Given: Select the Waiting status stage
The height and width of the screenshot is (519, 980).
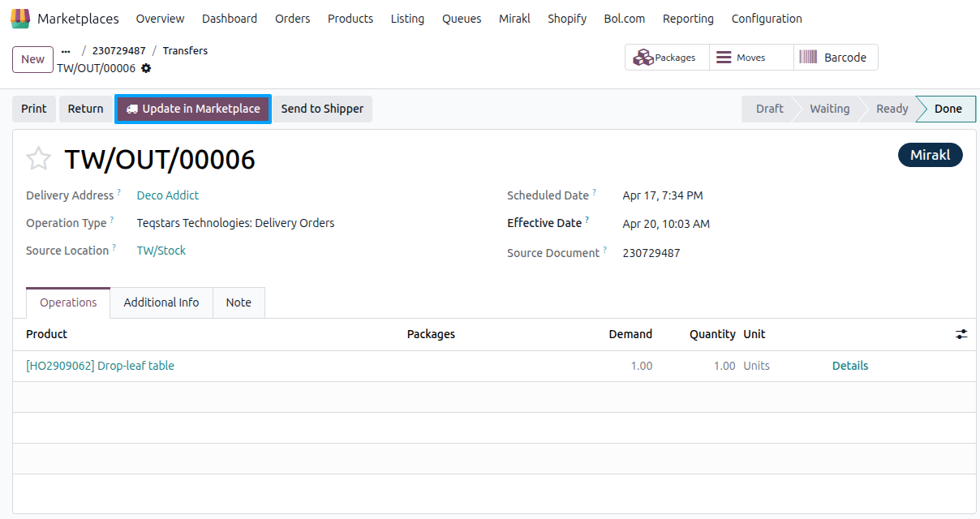Looking at the screenshot, I should 829,109.
